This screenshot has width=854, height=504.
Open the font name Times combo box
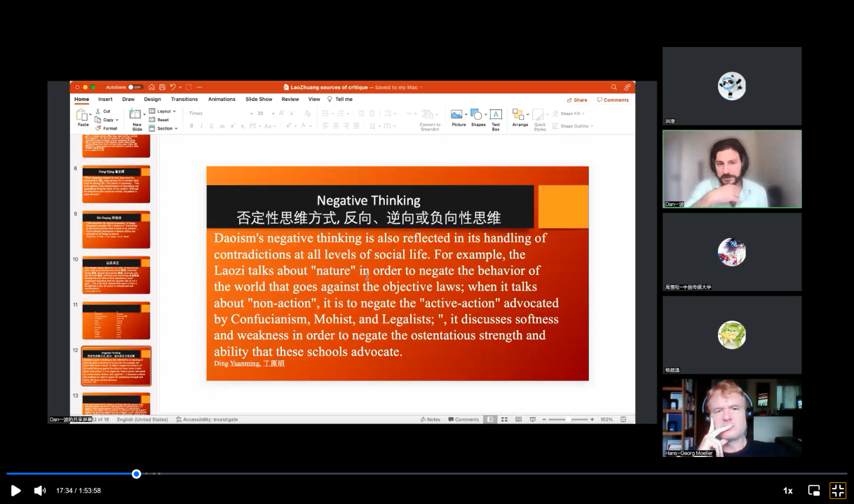coord(220,113)
